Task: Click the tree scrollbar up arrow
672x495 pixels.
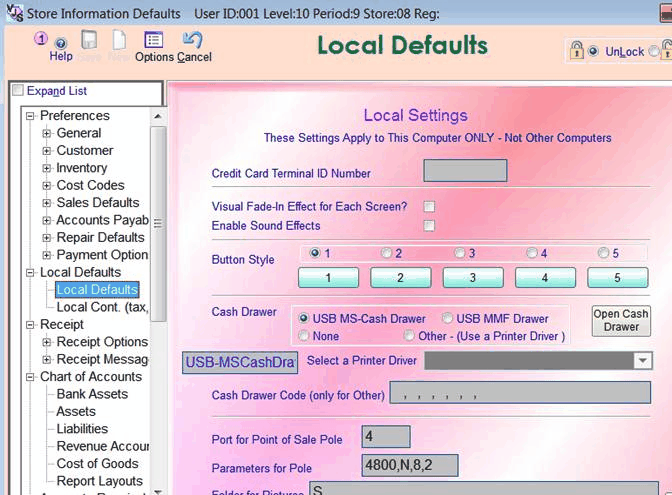Action: pyautogui.click(x=157, y=116)
